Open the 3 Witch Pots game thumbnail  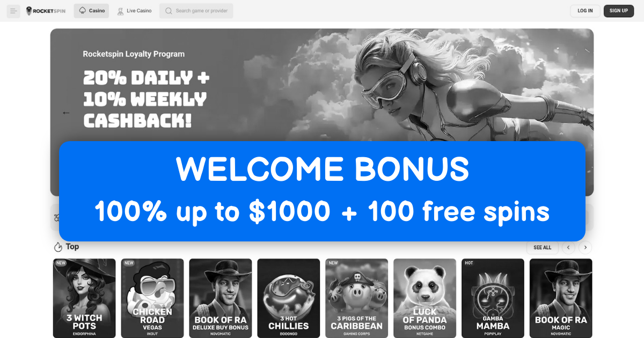(x=84, y=298)
